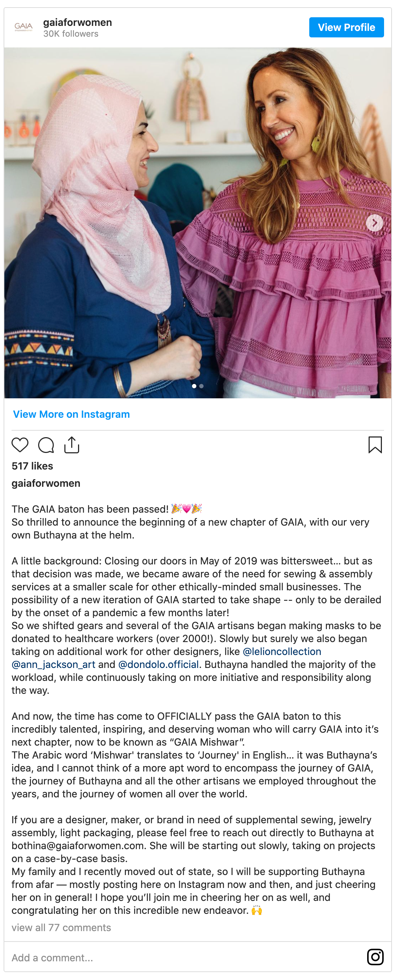Screen dimensions: 397x980
Task: Open @dondolo.official mention link
Action: 159,664
